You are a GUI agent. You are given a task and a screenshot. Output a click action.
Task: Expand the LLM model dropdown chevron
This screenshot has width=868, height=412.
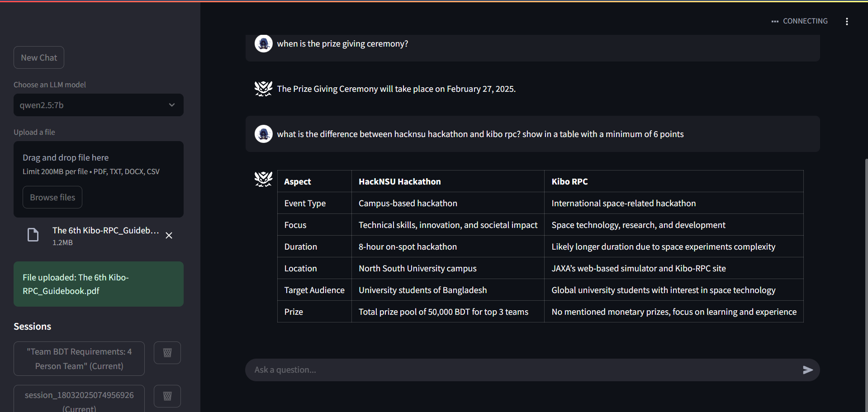[x=172, y=105]
